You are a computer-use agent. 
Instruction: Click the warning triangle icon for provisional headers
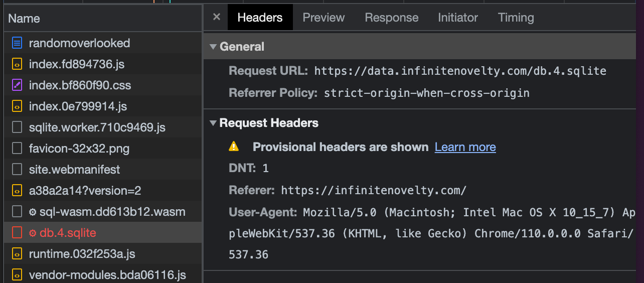pyautogui.click(x=234, y=147)
